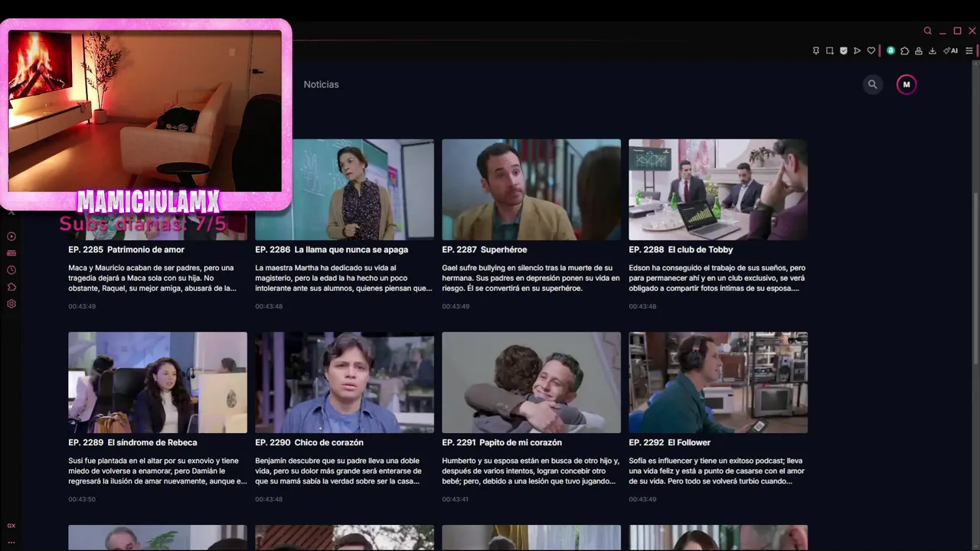Open the AI assistant icon
The height and width of the screenshot is (551, 980).
coord(951,51)
